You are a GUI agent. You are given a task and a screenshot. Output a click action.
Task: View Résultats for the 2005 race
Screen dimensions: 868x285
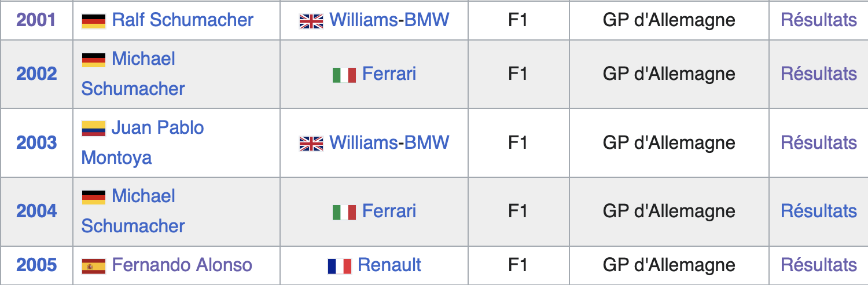click(x=818, y=265)
